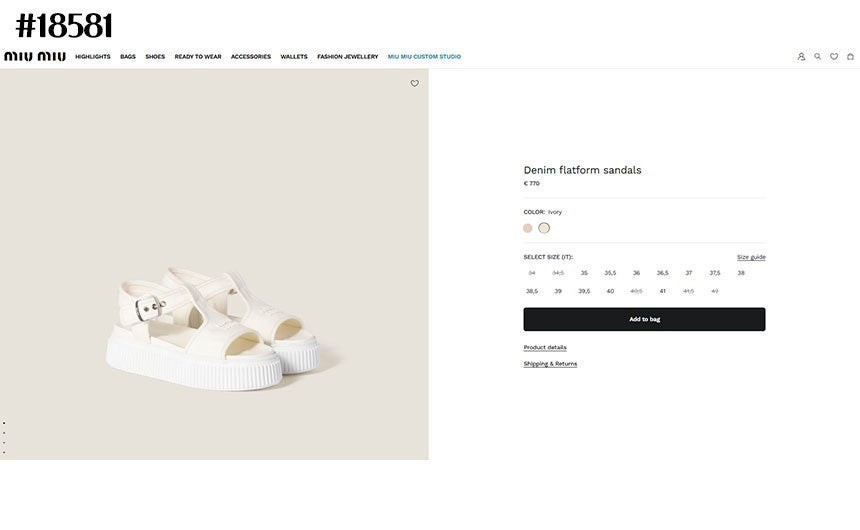Select size 36
The image size is (860, 530).
tap(636, 273)
